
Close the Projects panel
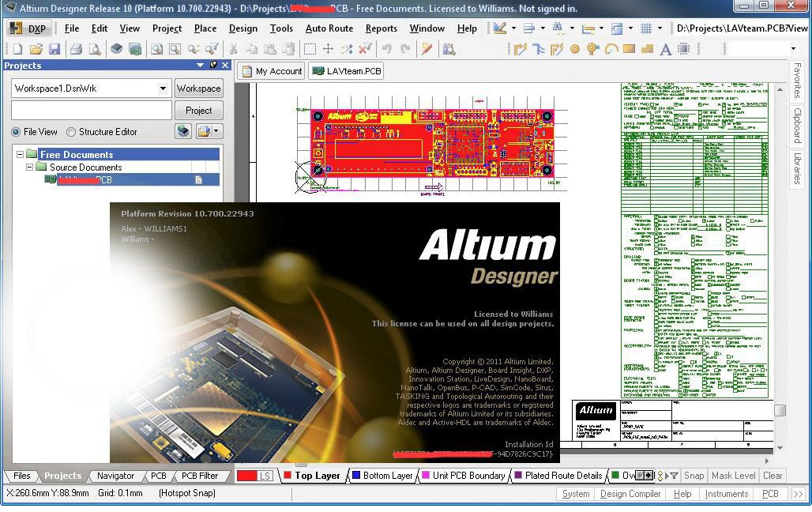coord(225,66)
